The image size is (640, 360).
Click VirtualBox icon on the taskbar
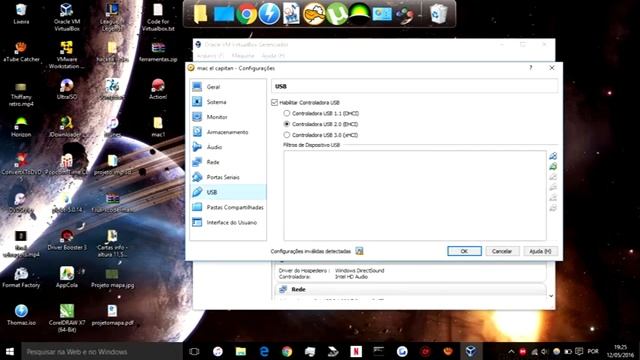coord(471,351)
